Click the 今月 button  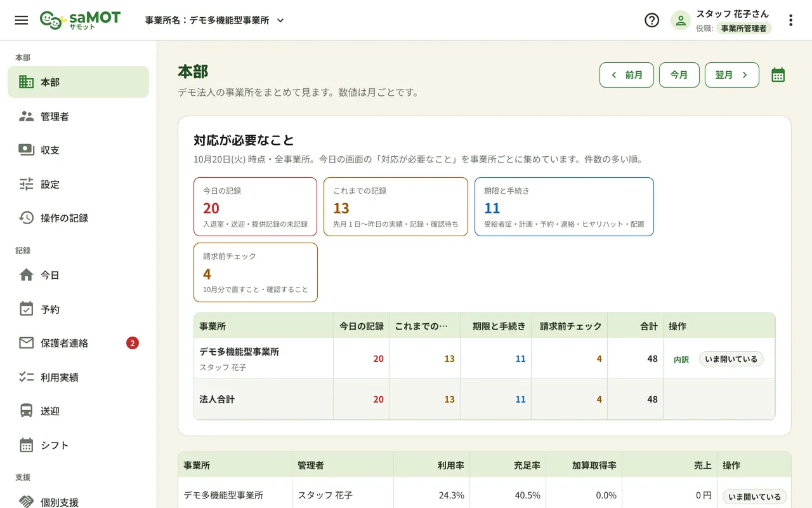[679, 75]
